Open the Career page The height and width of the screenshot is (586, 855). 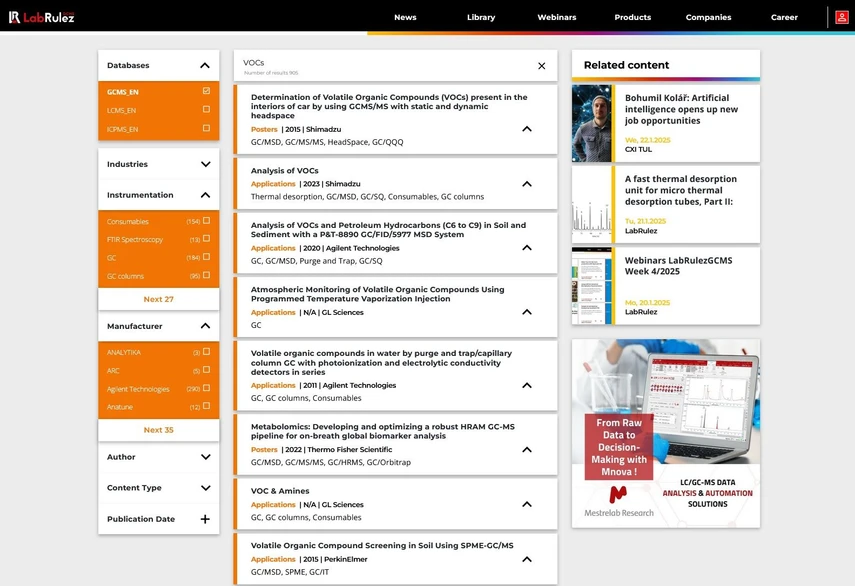[x=784, y=17]
